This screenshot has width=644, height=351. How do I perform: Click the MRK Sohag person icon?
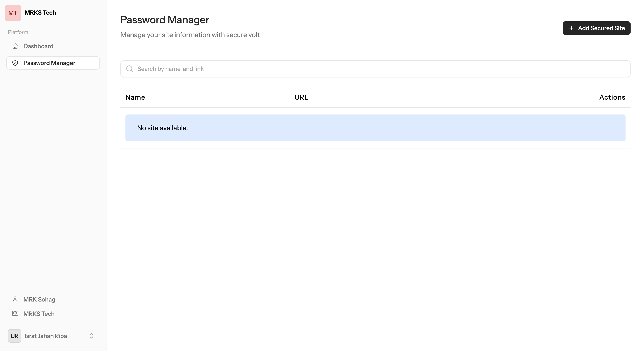pyautogui.click(x=15, y=299)
